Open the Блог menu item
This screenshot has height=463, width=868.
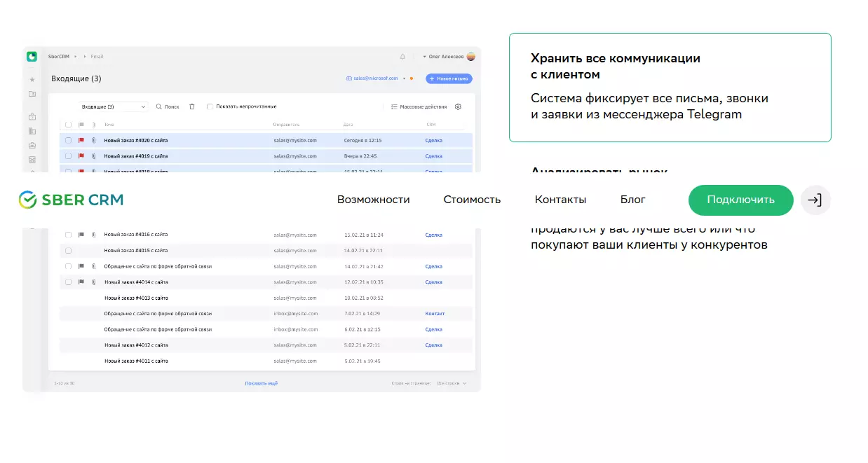(x=633, y=200)
